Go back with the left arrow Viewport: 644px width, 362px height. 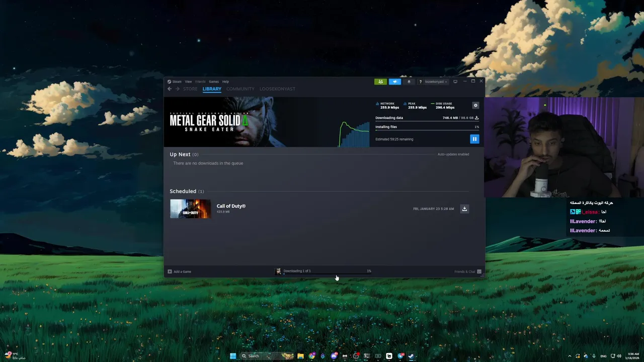tap(170, 89)
